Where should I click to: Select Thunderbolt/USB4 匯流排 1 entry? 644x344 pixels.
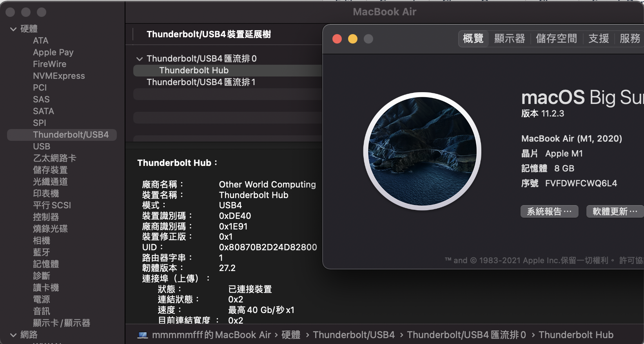click(201, 82)
